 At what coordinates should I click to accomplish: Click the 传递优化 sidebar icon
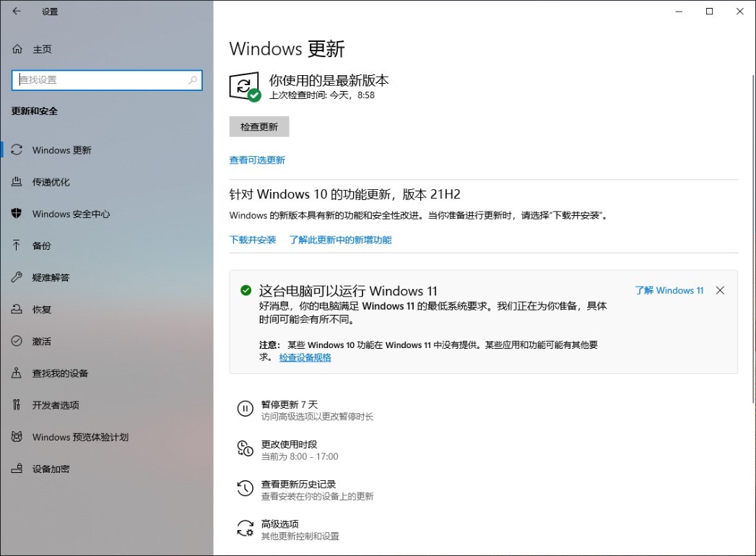pyautogui.click(x=17, y=182)
